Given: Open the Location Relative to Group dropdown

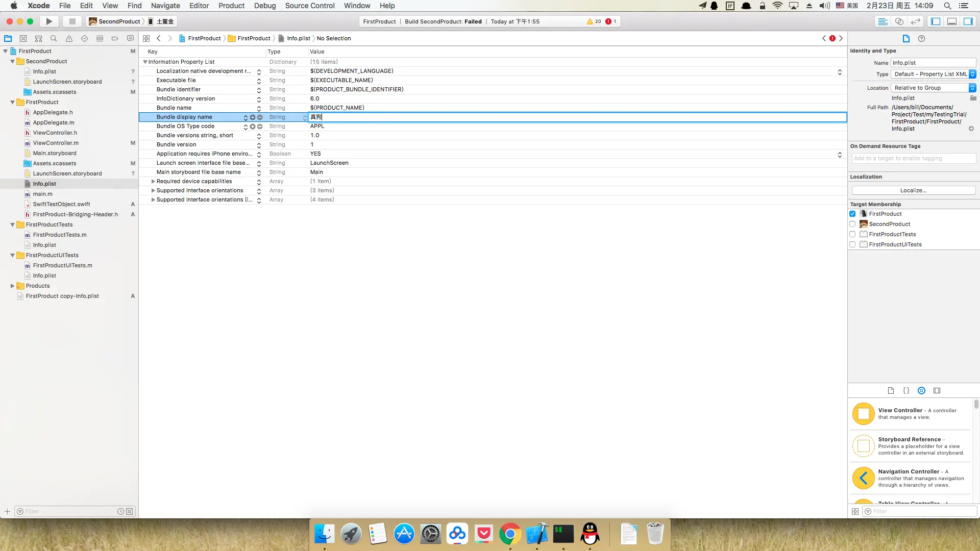Looking at the screenshot, I should tap(934, 88).
